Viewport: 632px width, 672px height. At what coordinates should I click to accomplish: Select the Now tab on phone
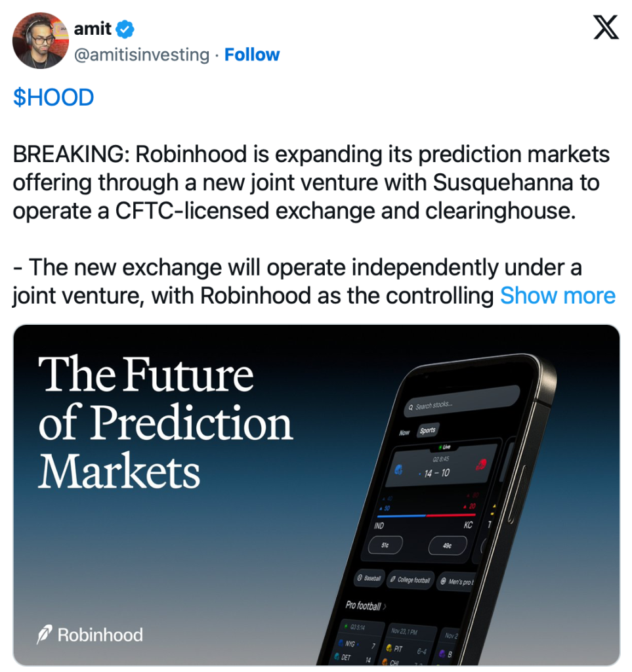[x=404, y=433]
